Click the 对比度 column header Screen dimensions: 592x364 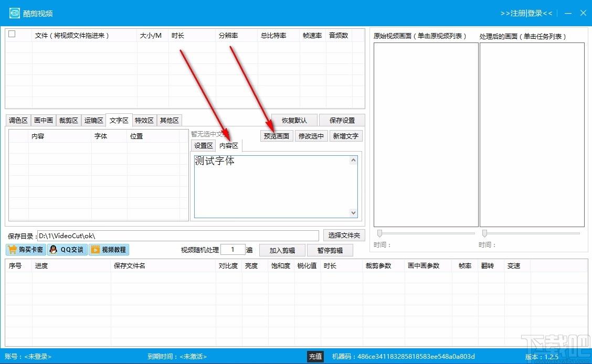tap(228, 266)
